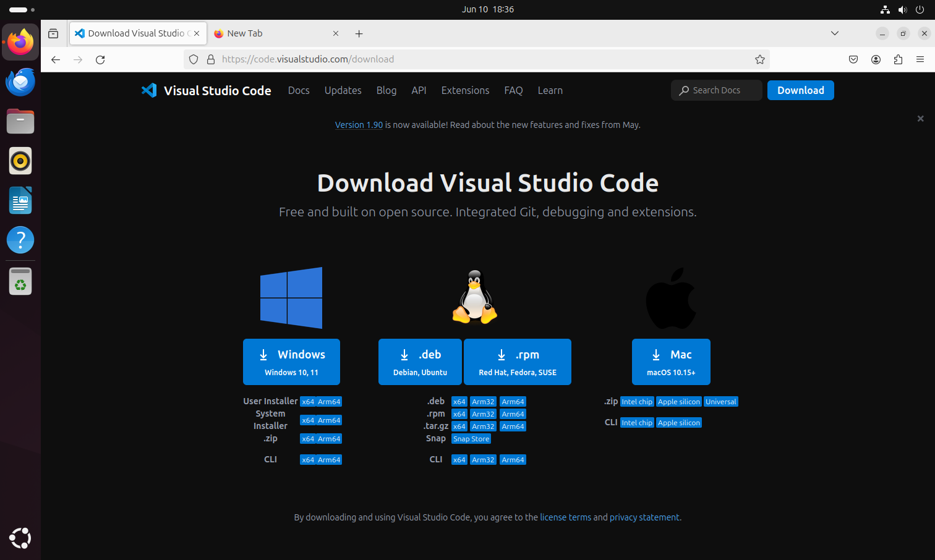This screenshot has height=560, width=935.
Task: Open the Help app from the dock
Action: point(20,240)
